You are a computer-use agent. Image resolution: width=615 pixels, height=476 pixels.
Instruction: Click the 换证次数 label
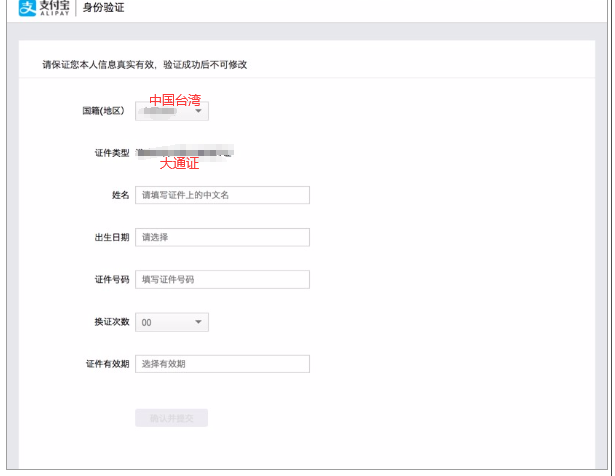[x=111, y=322]
